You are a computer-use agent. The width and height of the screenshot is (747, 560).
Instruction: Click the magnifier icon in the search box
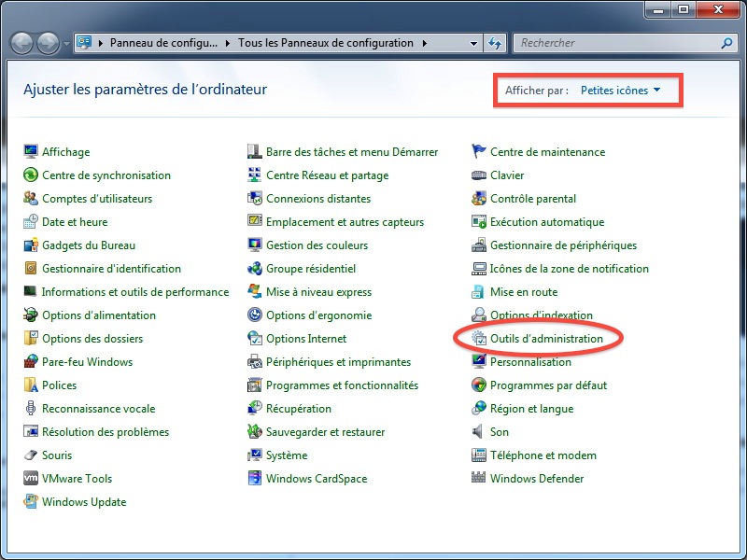pyautogui.click(x=726, y=43)
